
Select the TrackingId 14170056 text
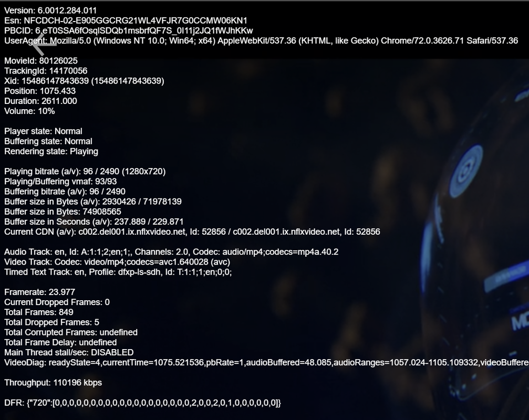[46, 71]
